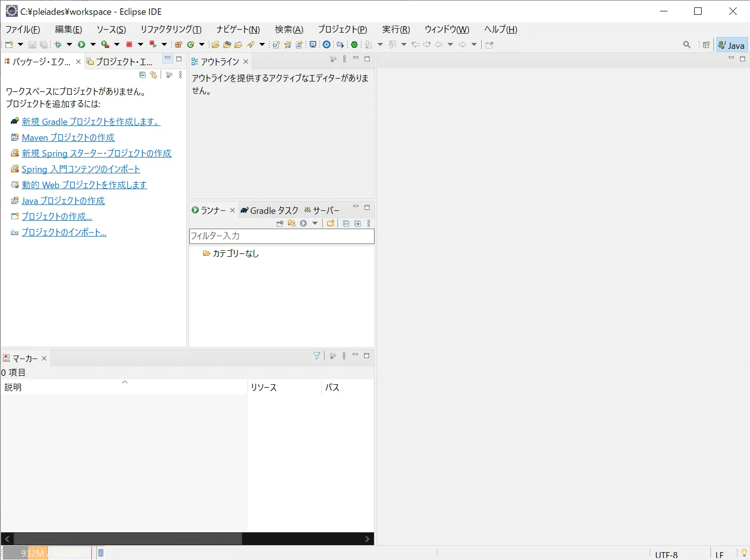Viewport: 750px width, 560px height.
Task: Click the Maven プロジェクトの作成 link
Action: point(68,137)
